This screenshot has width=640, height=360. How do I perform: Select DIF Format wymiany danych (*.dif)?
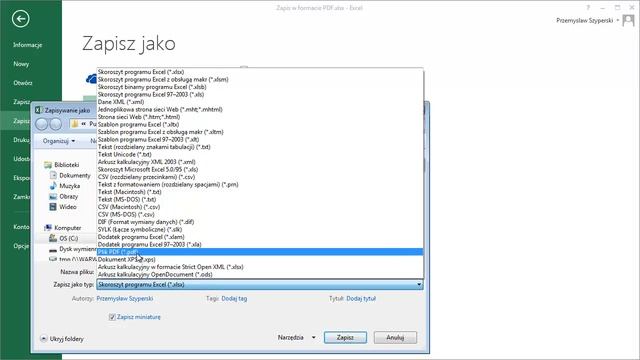click(x=260, y=222)
